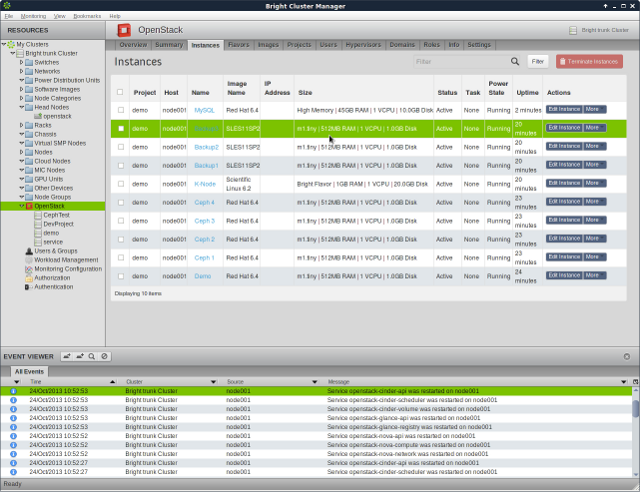Click event list scroll up arrow
The image size is (640, 492).
tap(636, 391)
